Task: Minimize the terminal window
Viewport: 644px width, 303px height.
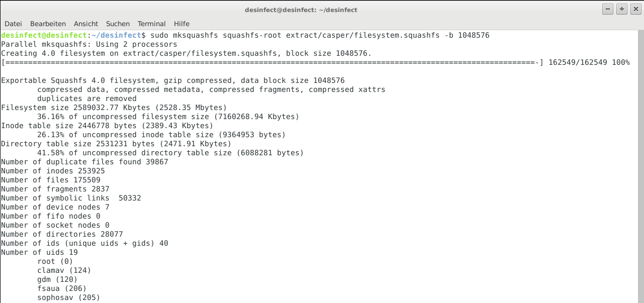Action: [x=608, y=10]
